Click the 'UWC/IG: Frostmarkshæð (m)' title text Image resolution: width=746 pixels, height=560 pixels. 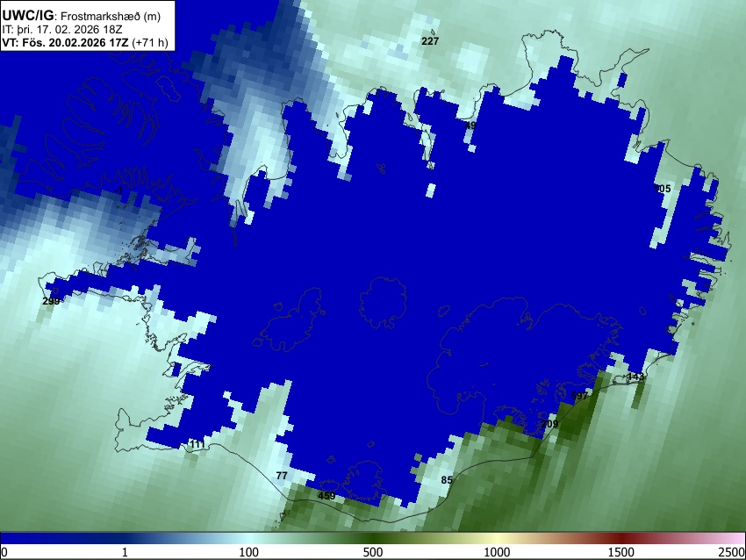point(82,16)
